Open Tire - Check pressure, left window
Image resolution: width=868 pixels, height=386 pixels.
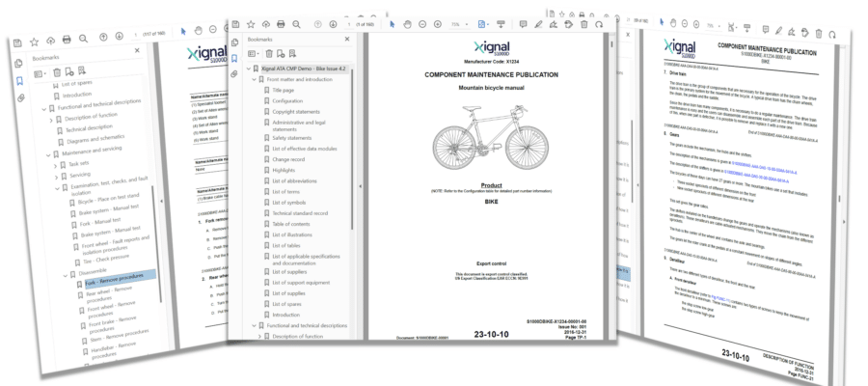106,259
